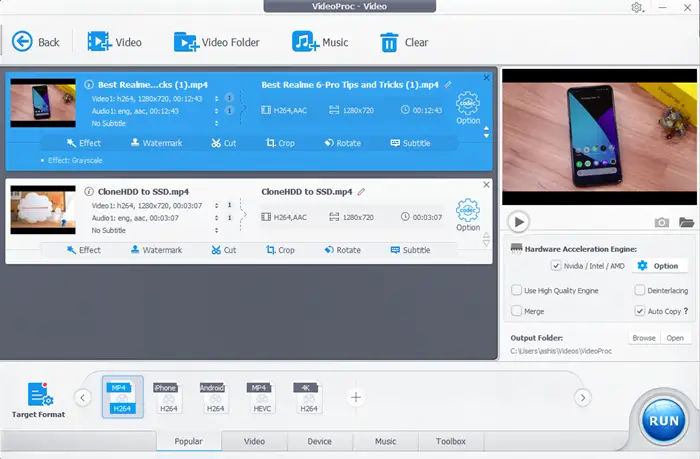
Task: Reorder CloneHDD to SSD video with up/down arrows
Action: coord(487,239)
